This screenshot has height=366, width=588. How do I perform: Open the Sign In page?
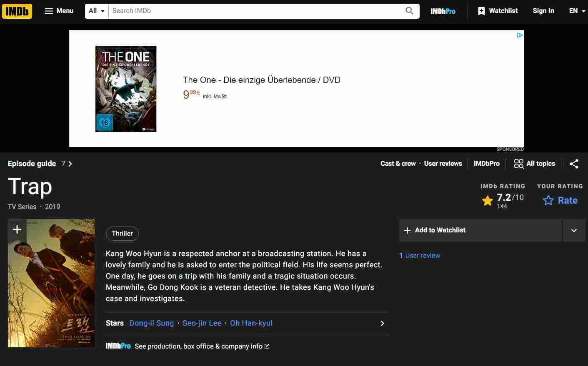(x=543, y=11)
